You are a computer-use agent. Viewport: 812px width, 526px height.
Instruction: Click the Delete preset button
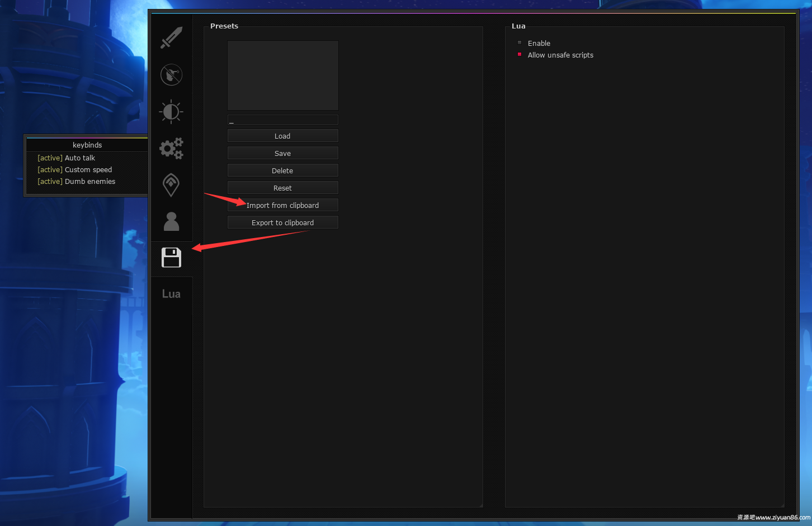(x=282, y=170)
